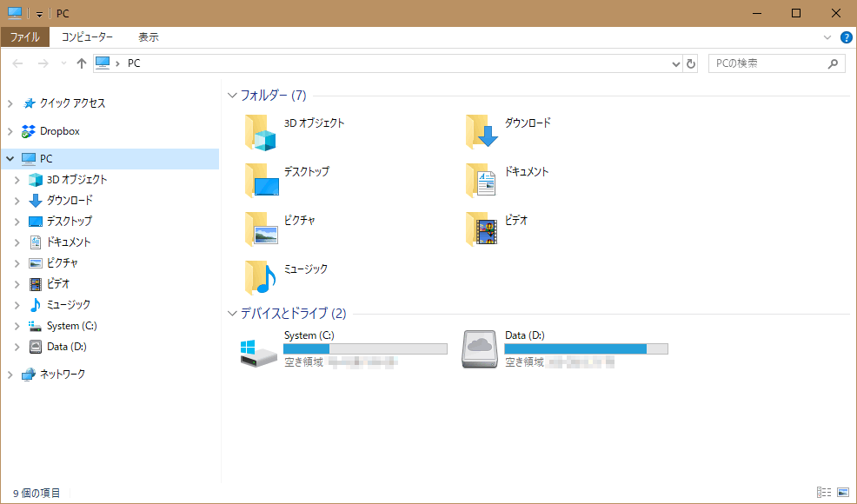Open the ダウンロード folder in main pane
The height and width of the screenshot is (504, 857).
[482, 133]
